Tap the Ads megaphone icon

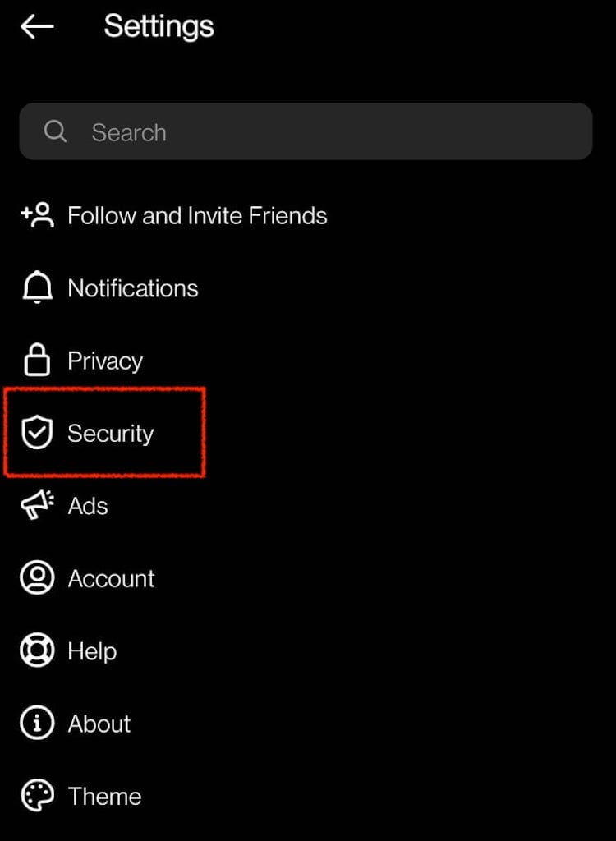(37, 505)
